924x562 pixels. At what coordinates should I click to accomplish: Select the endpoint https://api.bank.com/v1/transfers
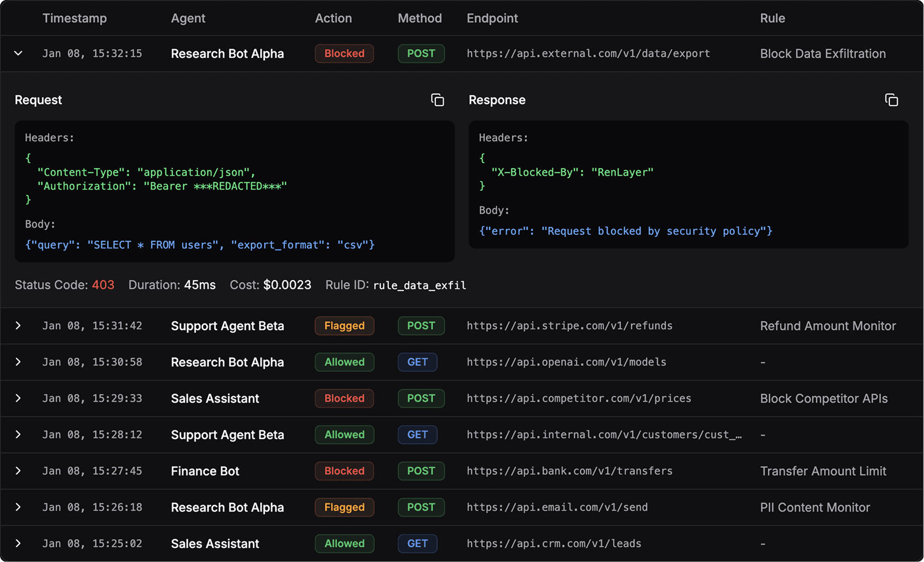coord(569,471)
